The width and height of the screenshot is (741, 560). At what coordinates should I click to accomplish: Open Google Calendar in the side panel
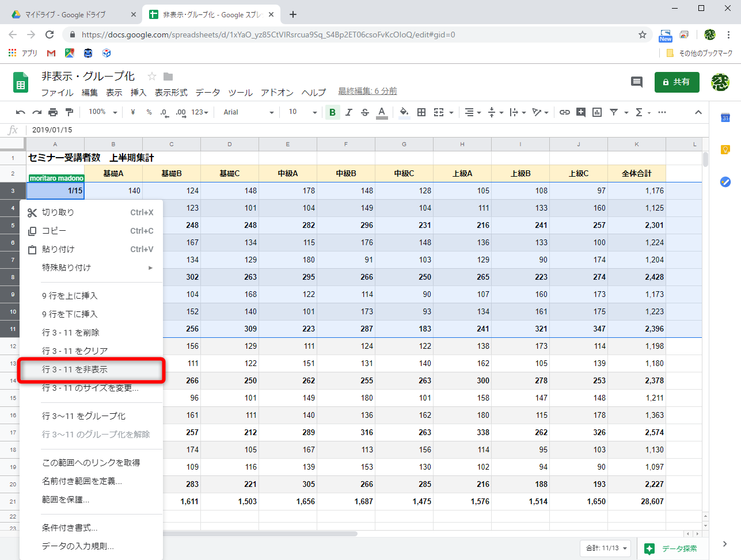coord(725,119)
